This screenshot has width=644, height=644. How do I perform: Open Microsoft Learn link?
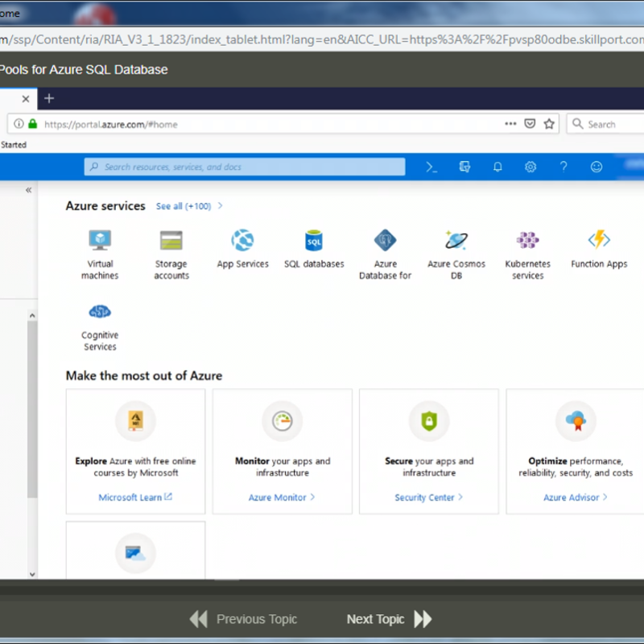[x=135, y=497]
